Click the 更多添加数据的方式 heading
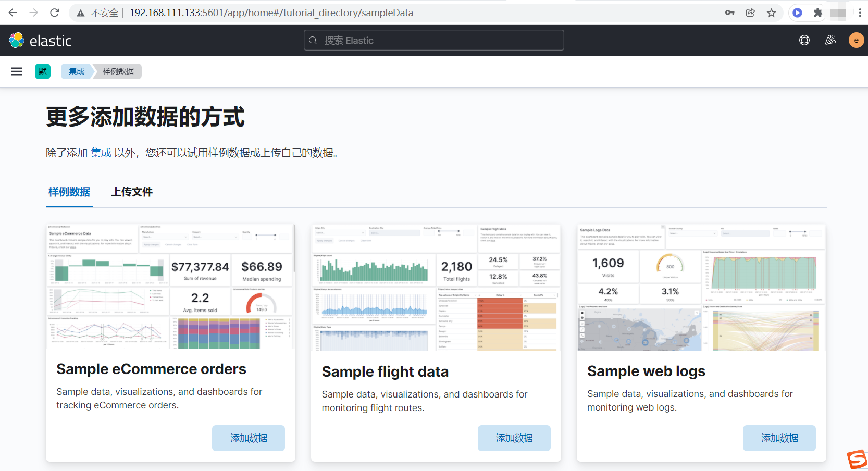The height and width of the screenshot is (471, 868). click(145, 117)
